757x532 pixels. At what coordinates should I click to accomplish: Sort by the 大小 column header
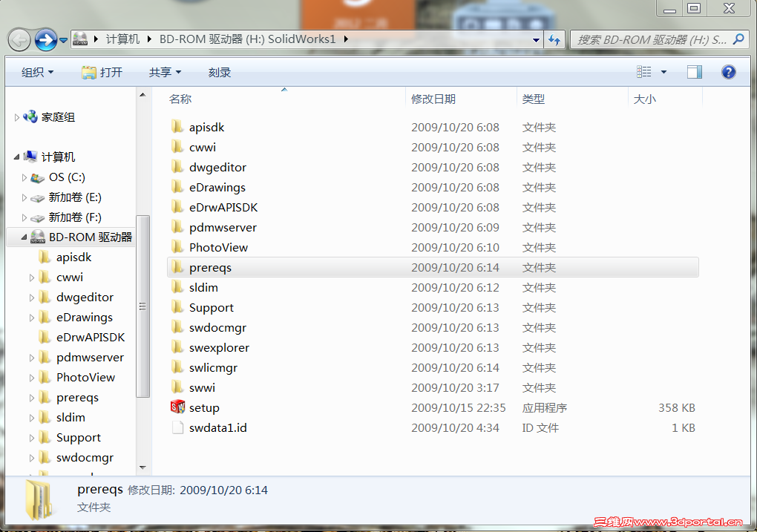coord(644,99)
